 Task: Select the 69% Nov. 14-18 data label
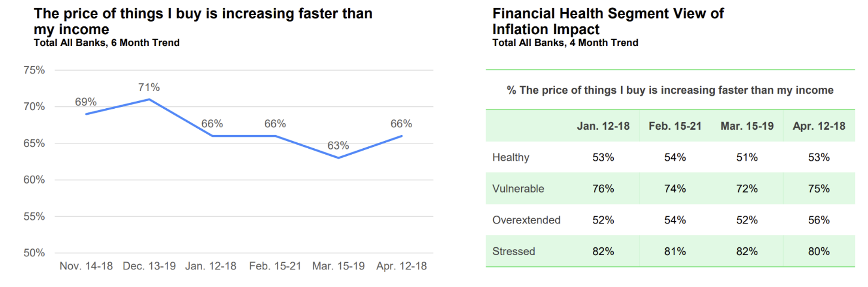(86, 102)
